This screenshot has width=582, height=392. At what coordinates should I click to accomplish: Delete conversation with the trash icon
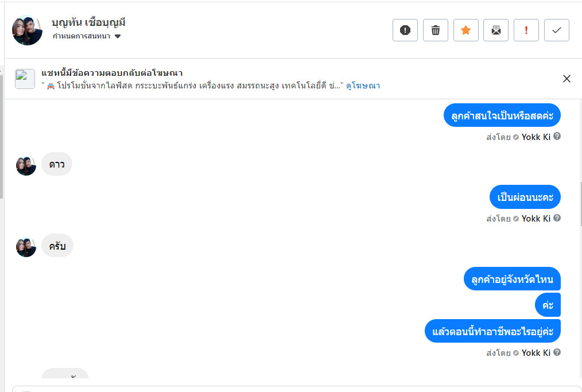point(436,30)
